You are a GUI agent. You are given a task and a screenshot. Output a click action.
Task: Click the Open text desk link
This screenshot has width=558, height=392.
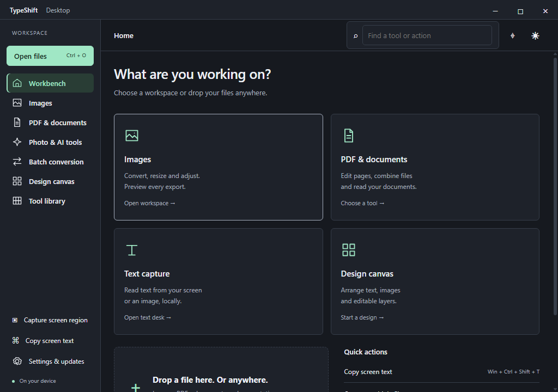(147, 317)
